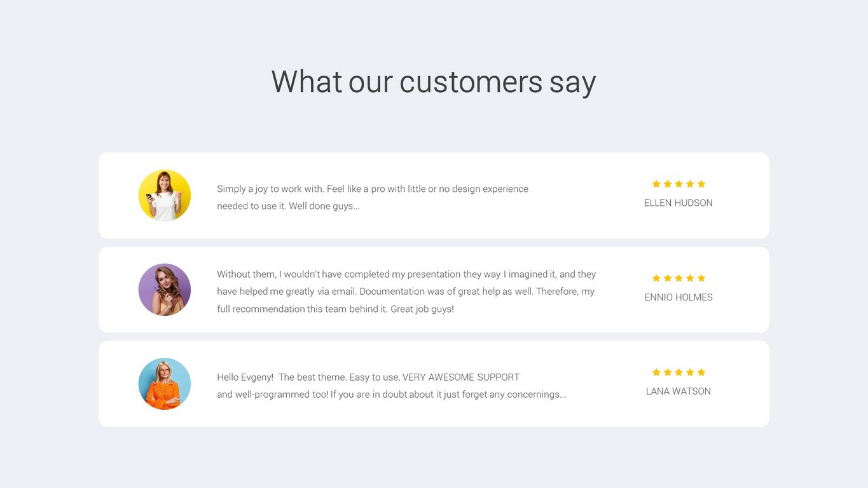
Task: Click the "What our customers say" heading
Action: 434,82
